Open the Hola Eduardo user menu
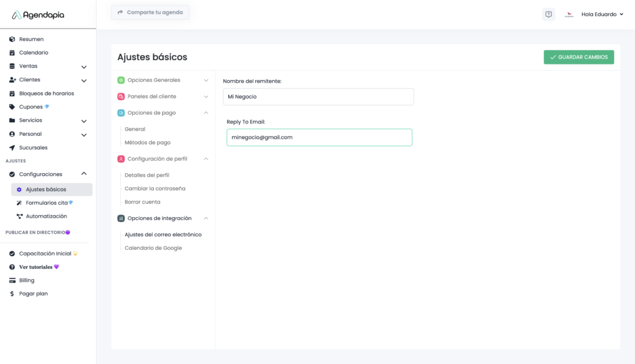Viewport: 635px width, 364px height. click(x=602, y=14)
